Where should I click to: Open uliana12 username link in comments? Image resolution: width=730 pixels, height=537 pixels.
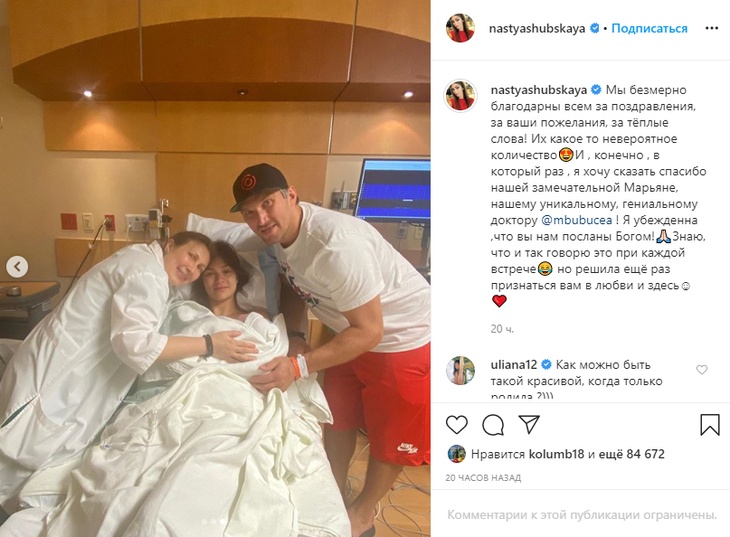[514, 364]
